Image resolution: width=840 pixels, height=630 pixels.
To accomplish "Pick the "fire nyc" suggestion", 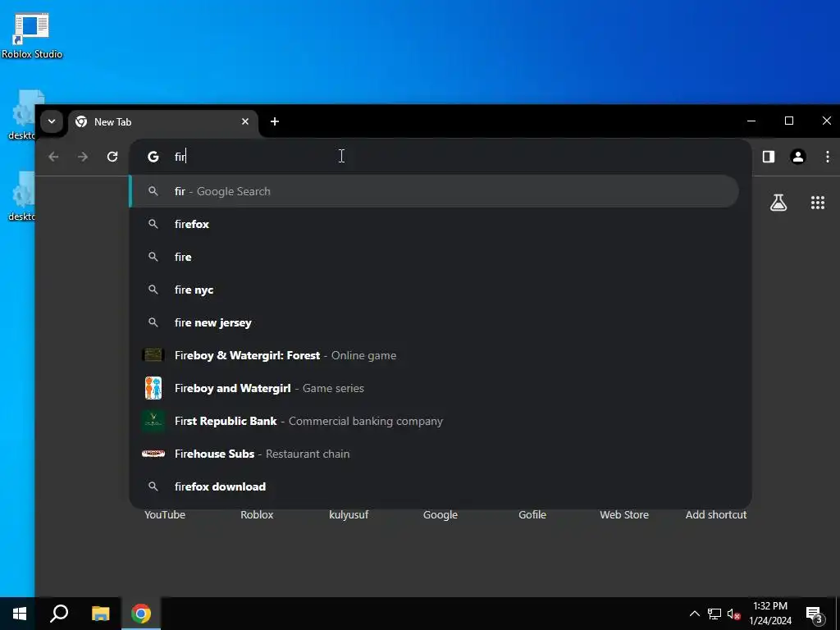I will (x=435, y=290).
